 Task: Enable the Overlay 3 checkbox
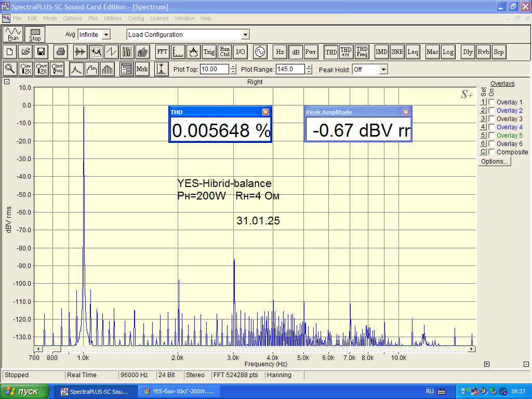click(491, 118)
